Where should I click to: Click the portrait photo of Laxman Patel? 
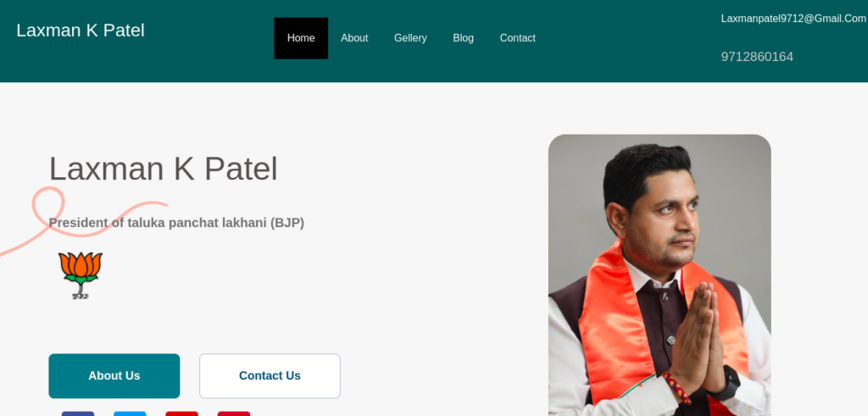(x=659, y=275)
